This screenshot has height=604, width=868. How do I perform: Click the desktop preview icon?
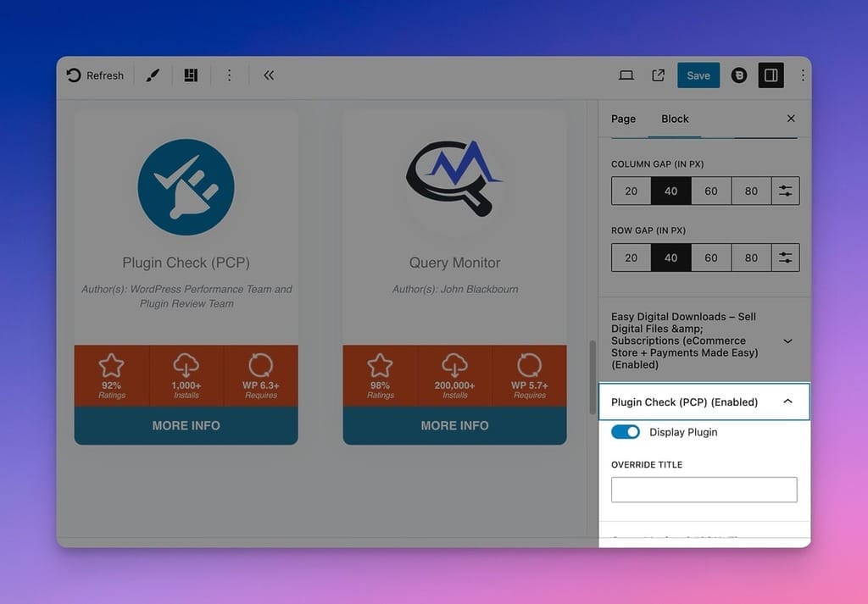coord(626,75)
